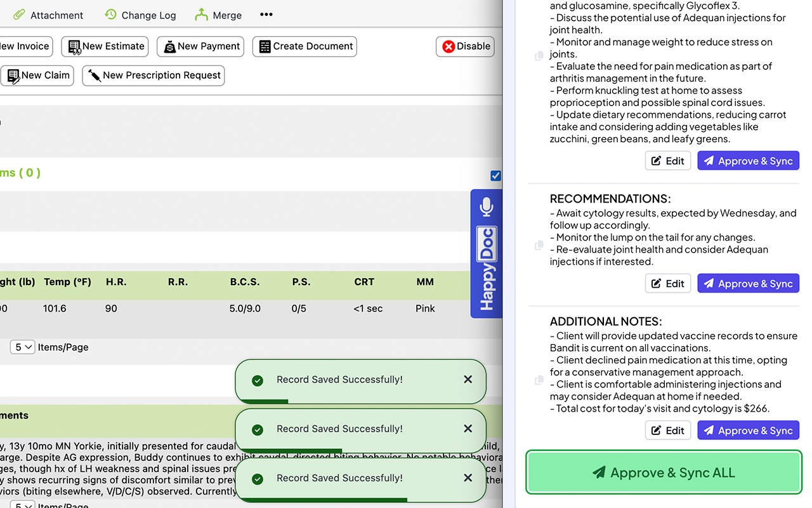Viewport: 812px width, 508px height.
Task: Click the red X icon on the Disable button
Action: point(448,46)
